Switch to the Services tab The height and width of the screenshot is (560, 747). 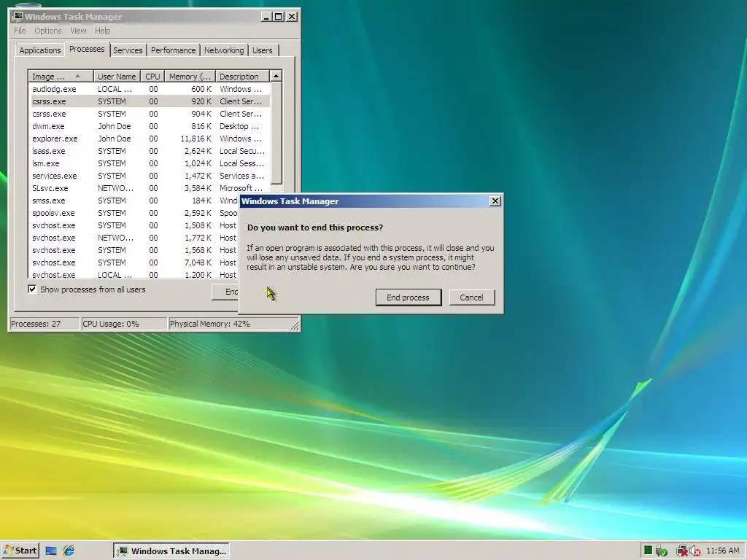point(128,50)
